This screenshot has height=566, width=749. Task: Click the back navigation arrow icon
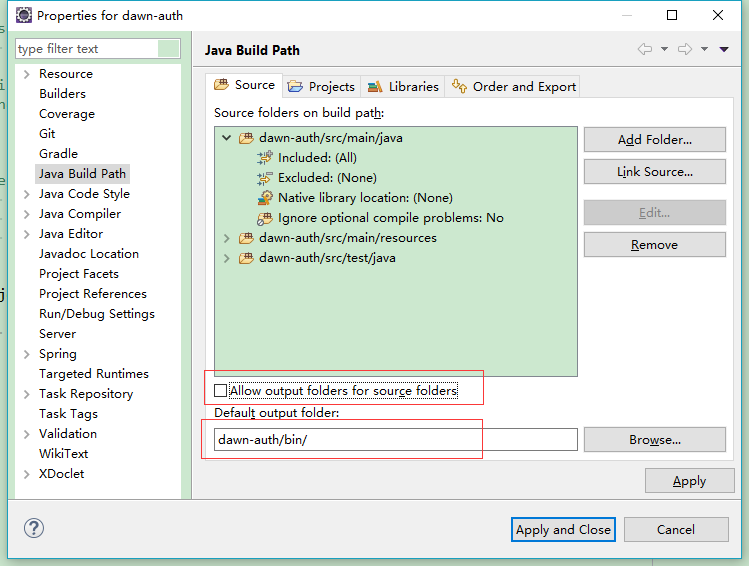pyautogui.click(x=645, y=49)
